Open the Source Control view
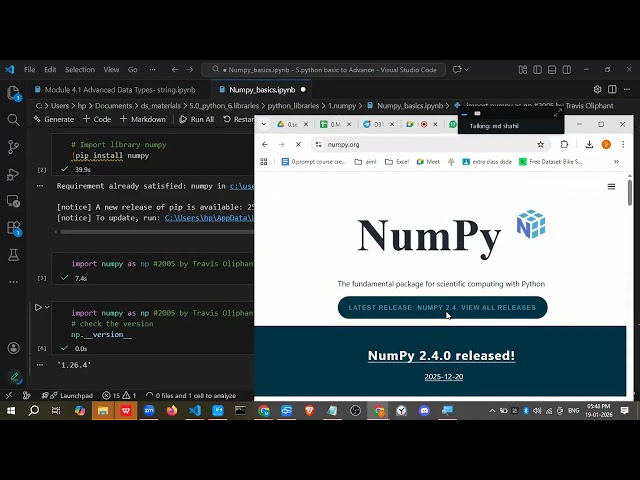 (13, 147)
